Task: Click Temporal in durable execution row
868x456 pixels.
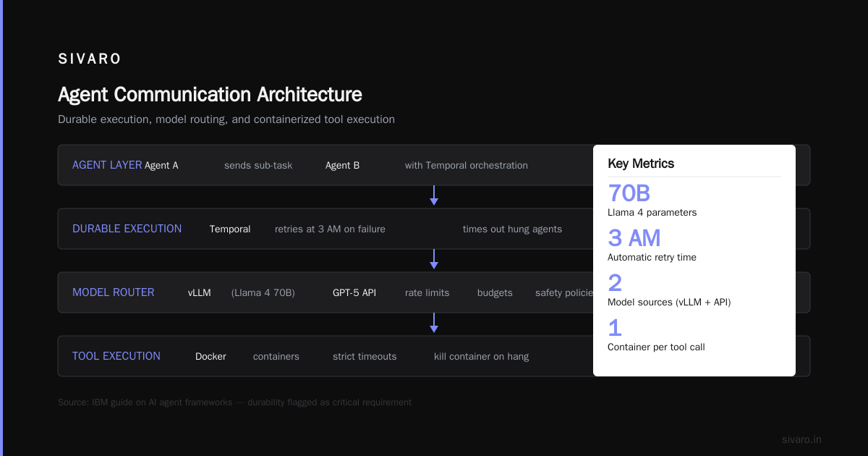Action: tap(230, 229)
